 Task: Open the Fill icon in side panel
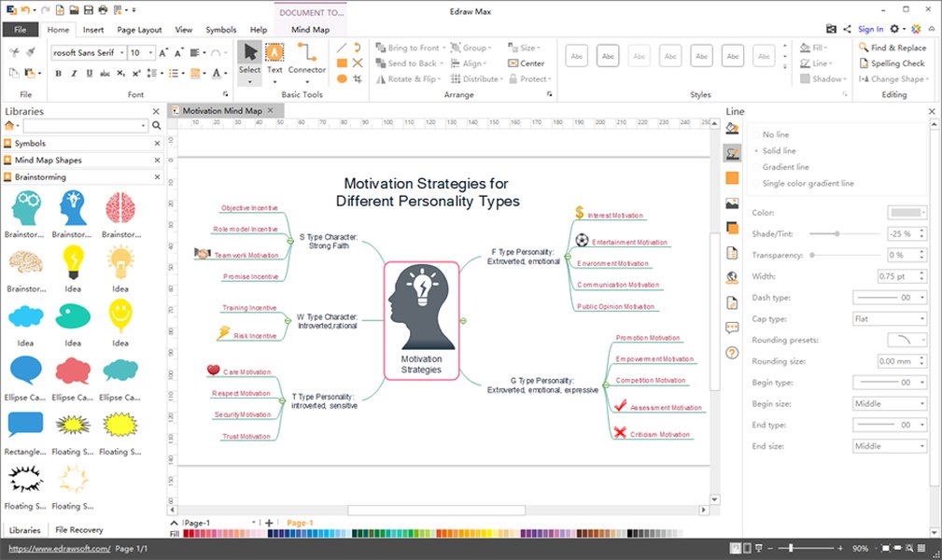[x=732, y=128]
